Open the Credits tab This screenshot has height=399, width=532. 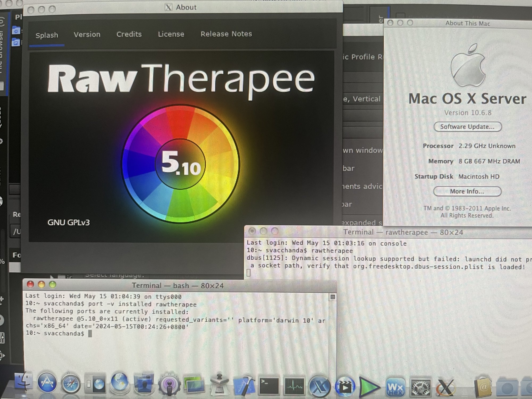click(x=129, y=34)
